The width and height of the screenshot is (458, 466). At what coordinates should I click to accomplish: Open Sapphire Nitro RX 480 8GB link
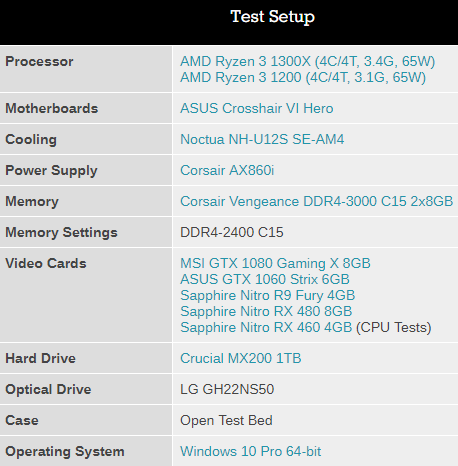[x=266, y=312]
